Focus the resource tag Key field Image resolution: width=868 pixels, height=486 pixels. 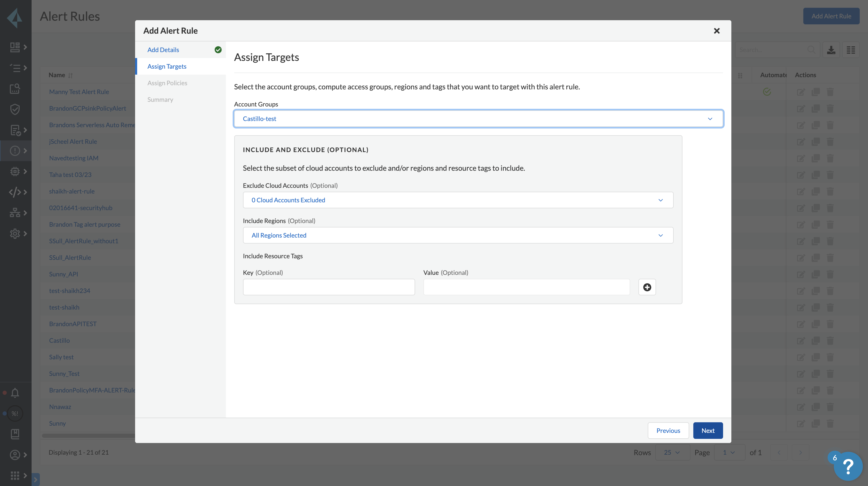point(328,287)
